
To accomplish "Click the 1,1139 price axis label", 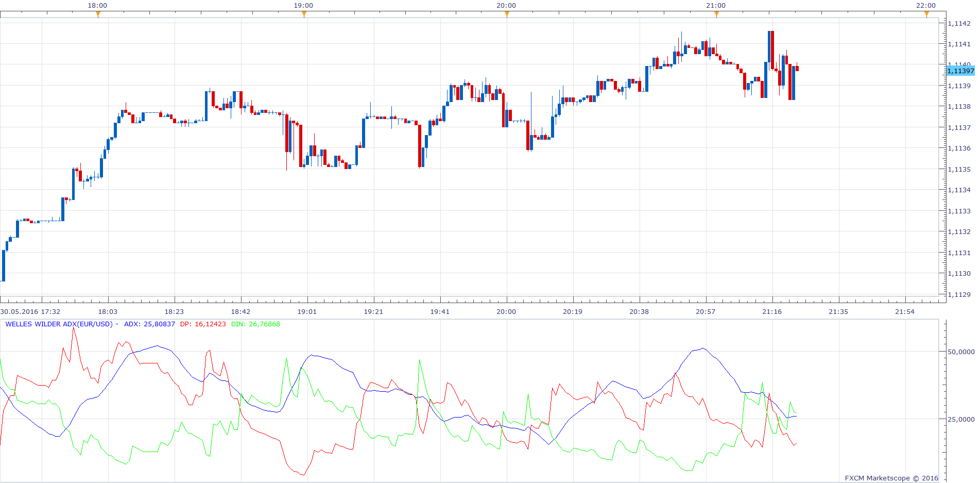I will 959,86.
